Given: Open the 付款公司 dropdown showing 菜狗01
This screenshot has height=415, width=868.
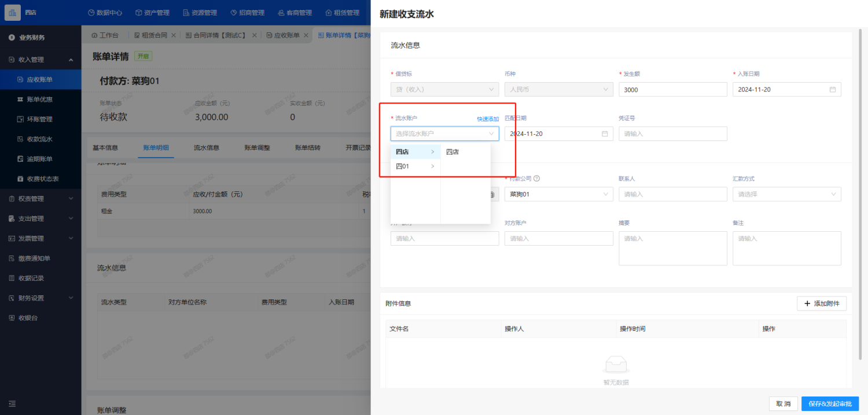Looking at the screenshot, I should point(558,194).
